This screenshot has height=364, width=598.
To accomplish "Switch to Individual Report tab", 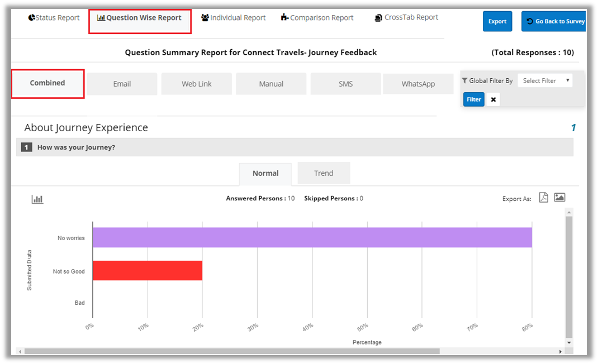I will tap(234, 18).
